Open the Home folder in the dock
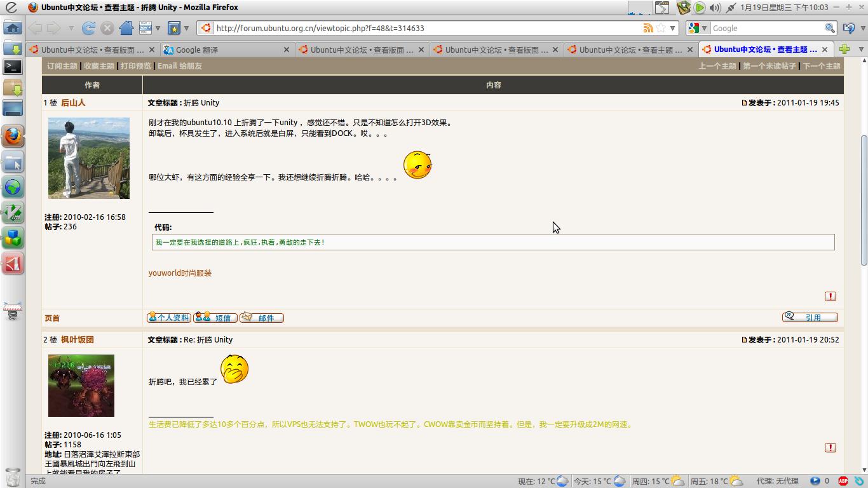 [13, 28]
